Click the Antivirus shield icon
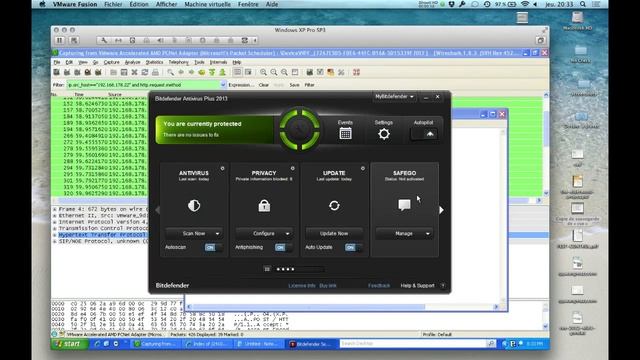Viewport: 640px width, 360px height. point(194,205)
